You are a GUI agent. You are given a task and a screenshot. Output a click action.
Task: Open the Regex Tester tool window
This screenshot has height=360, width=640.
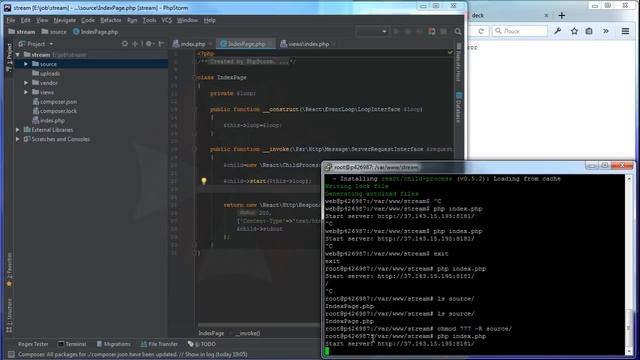coord(33,344)
